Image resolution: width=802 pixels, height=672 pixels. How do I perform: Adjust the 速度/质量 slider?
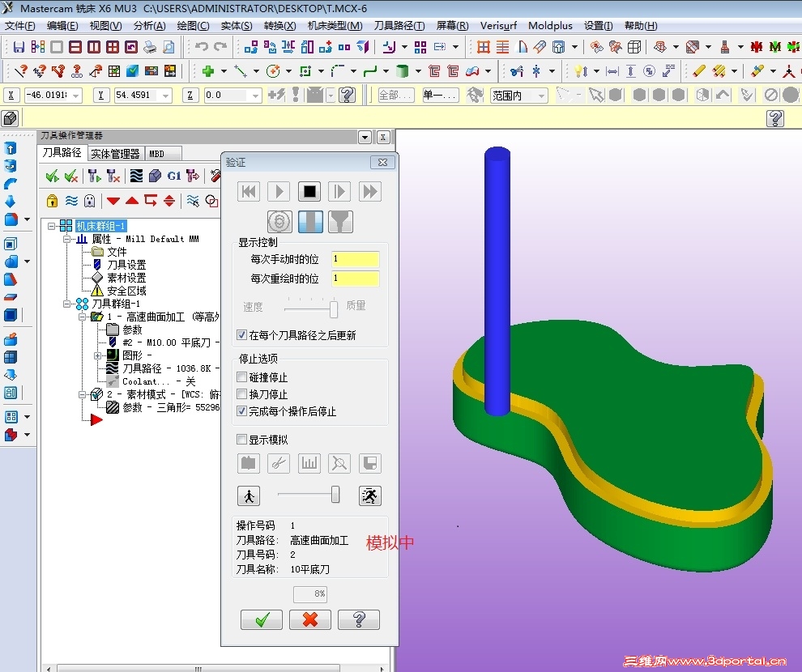tap(334, 308)
